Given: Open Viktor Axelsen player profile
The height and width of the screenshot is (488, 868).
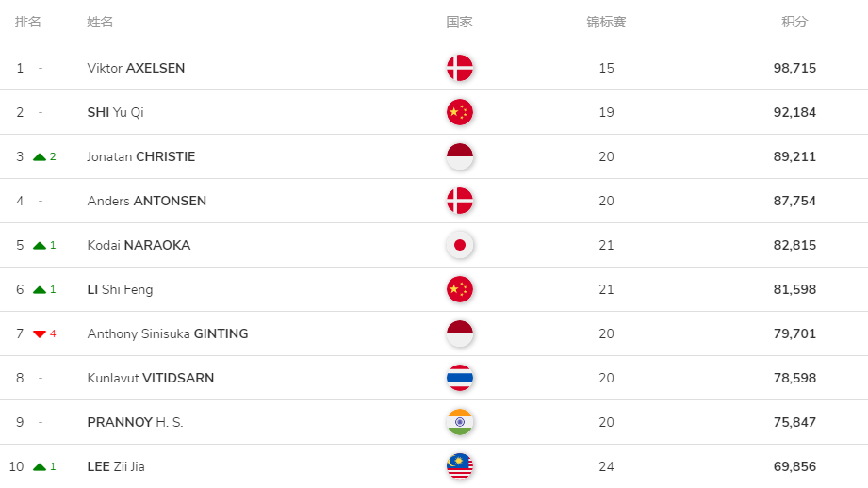Looking at the screenshot, I should 136,68.
